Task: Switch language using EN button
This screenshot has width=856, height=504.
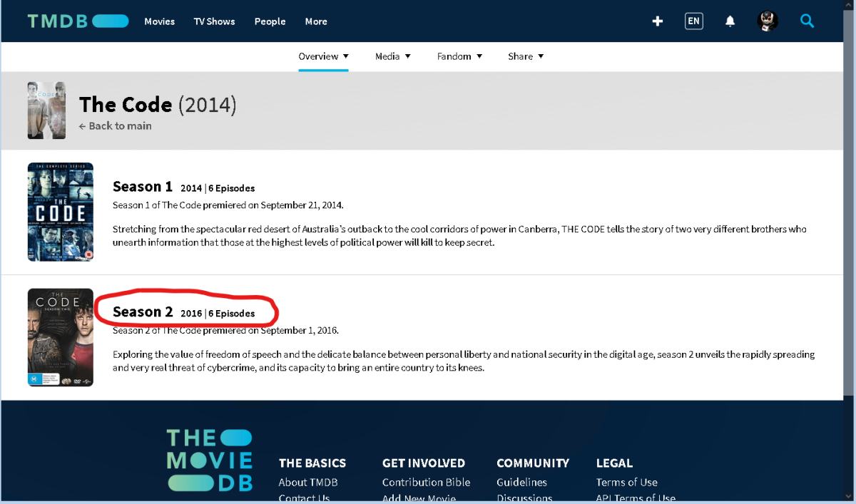Action: [x=693, y=21]
